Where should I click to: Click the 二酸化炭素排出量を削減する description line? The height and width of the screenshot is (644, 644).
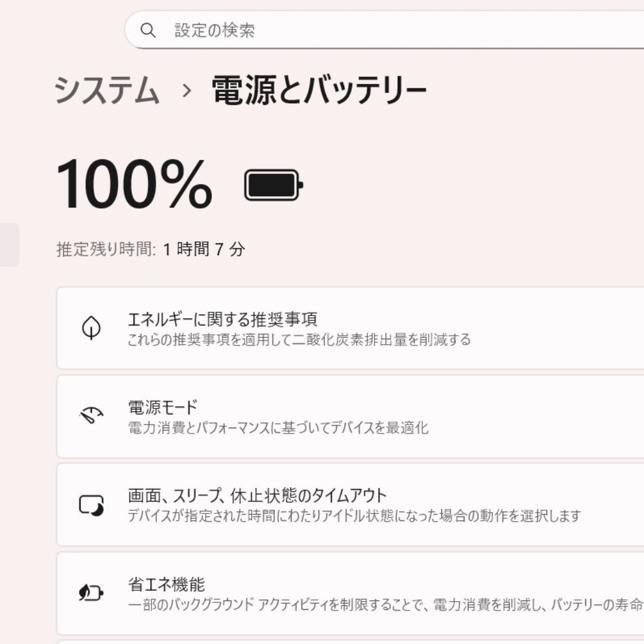[299, 340]
